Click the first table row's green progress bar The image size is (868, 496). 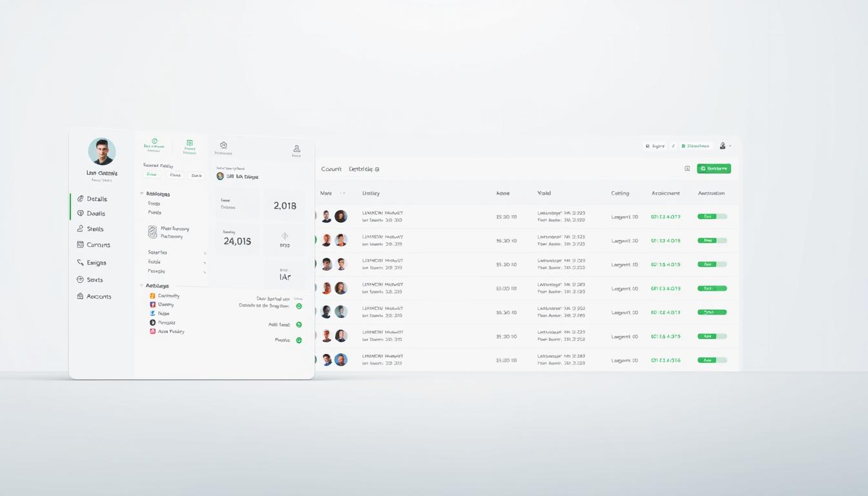pyautogui.click(x=712, y=217)
